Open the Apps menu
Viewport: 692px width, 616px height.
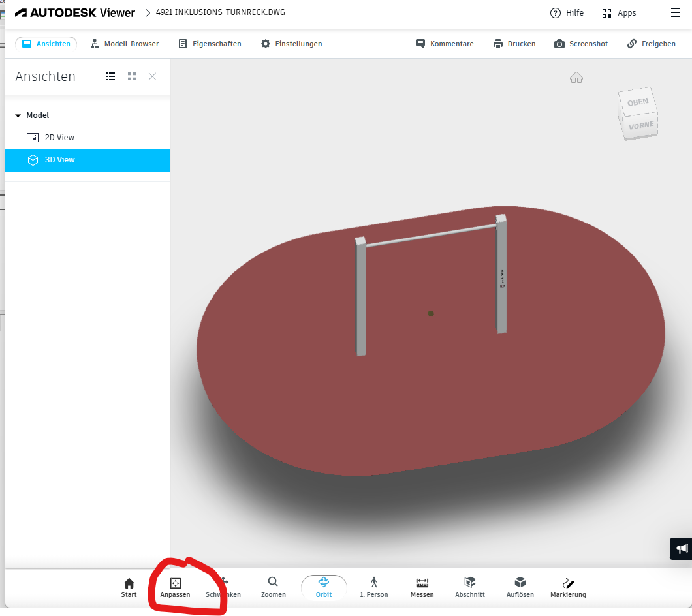(619, 13)
